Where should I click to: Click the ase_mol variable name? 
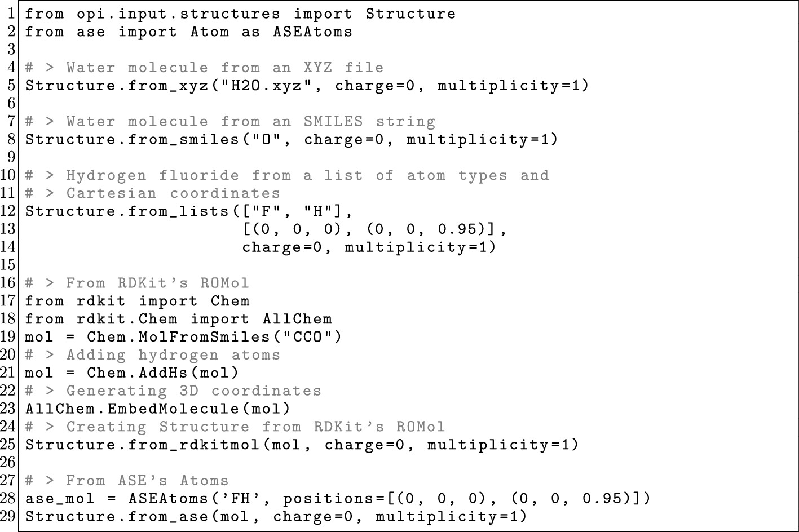[61, 499]
